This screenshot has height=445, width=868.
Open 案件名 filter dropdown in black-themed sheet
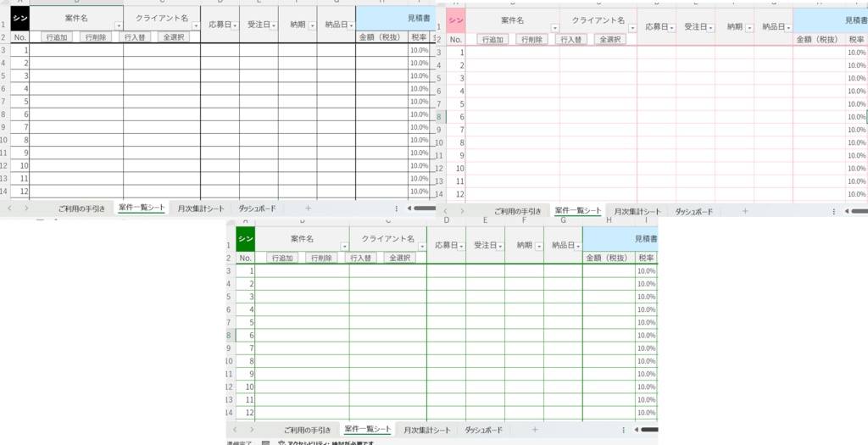[119, 26]
